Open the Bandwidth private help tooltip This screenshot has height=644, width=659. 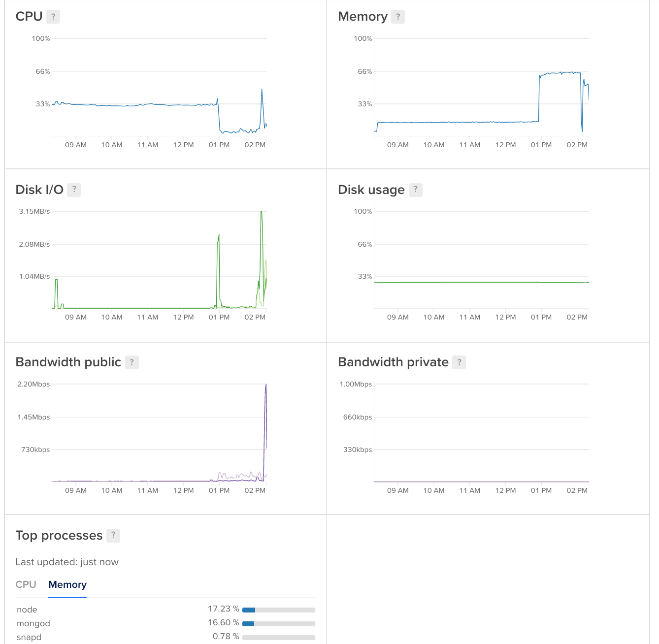[460, 362]
